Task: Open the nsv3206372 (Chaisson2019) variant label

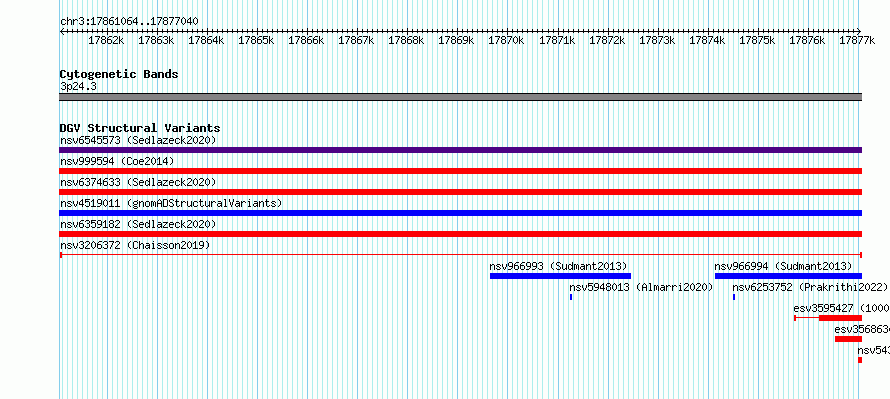Action: tap(135, 245)
